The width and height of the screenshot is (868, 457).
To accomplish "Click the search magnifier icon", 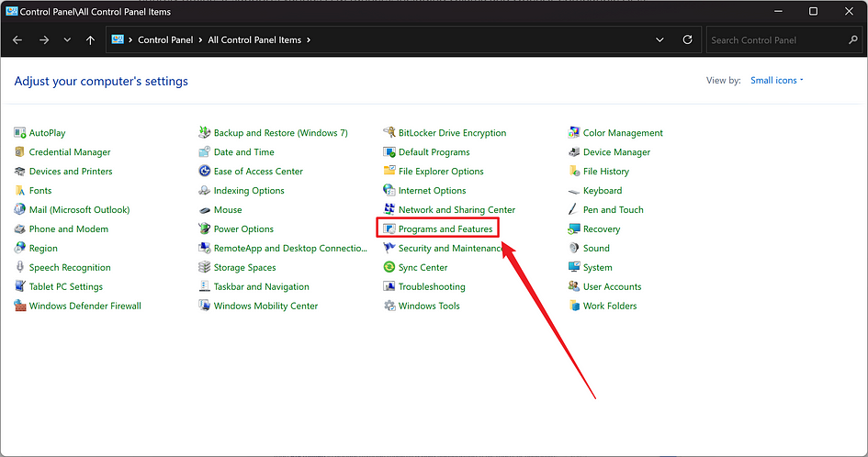I will (x=853, y=39).
